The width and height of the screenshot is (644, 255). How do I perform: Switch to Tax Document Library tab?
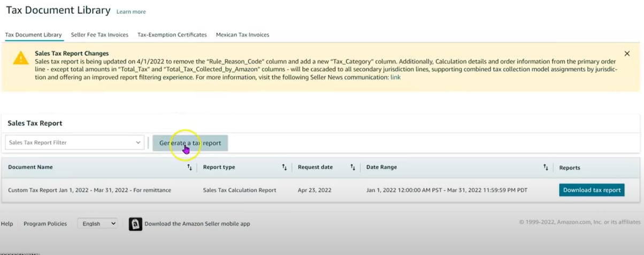(33, 35)
